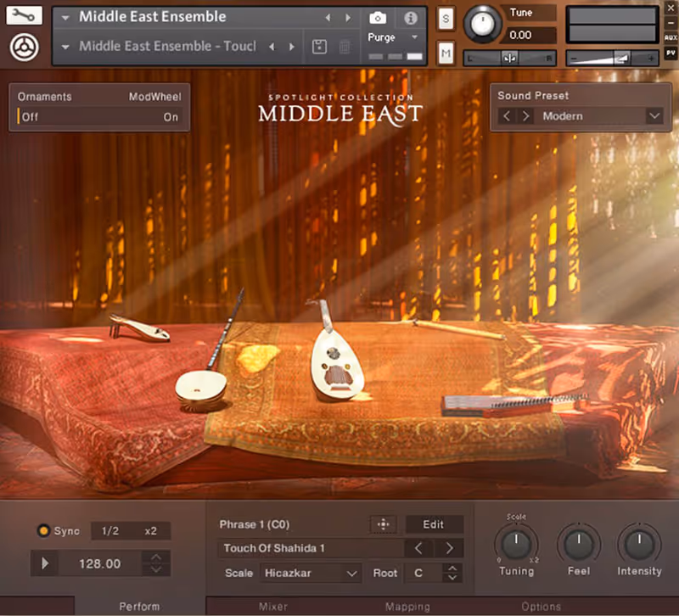
Task: Open the Purge dropdown menu
Action: 392,37
